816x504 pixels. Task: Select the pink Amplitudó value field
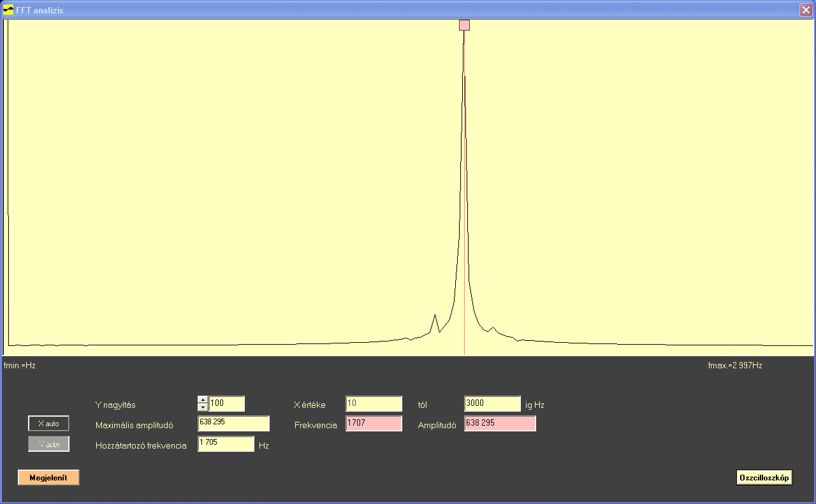[500, 424]
